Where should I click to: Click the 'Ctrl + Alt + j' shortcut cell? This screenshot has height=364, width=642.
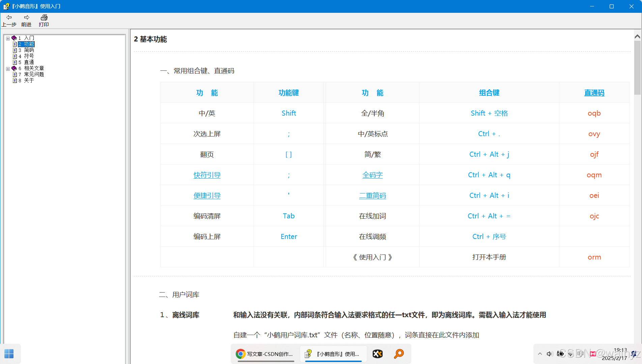coord(489,154)
